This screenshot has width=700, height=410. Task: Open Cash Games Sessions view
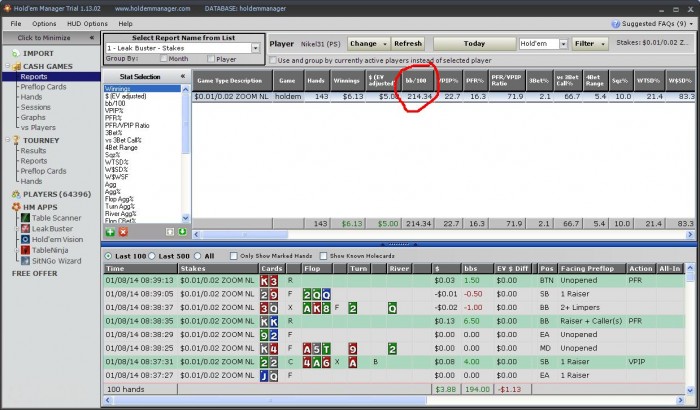(35, 107)
